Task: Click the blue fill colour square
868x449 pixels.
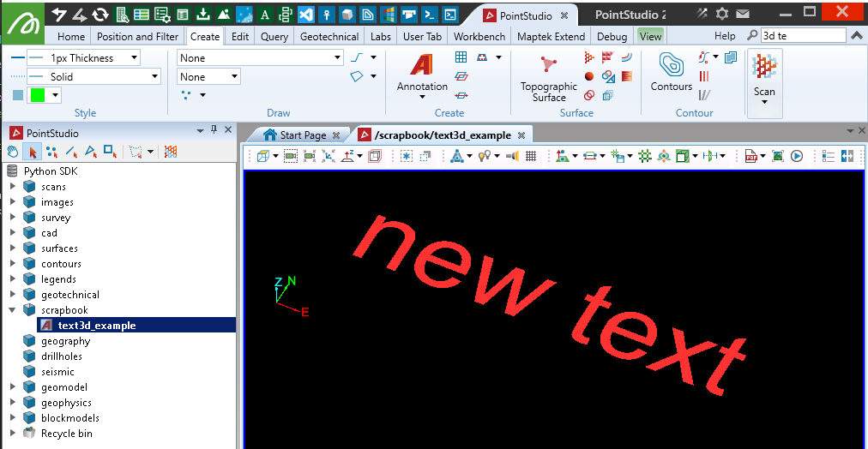Action: coord(18,95)
